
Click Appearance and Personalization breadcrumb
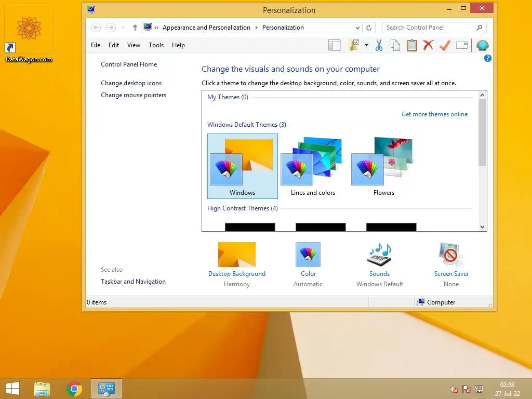[206, 28]
